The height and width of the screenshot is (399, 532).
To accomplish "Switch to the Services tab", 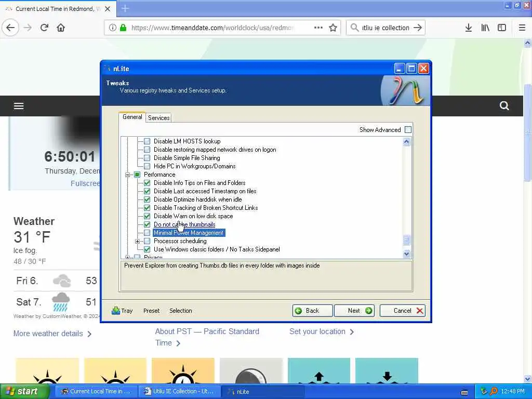I will point(159,118).
